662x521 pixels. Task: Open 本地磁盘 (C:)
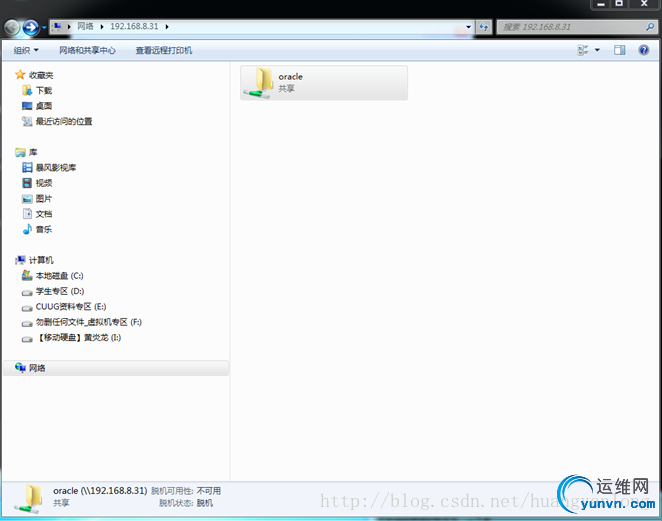pos(60,276)
